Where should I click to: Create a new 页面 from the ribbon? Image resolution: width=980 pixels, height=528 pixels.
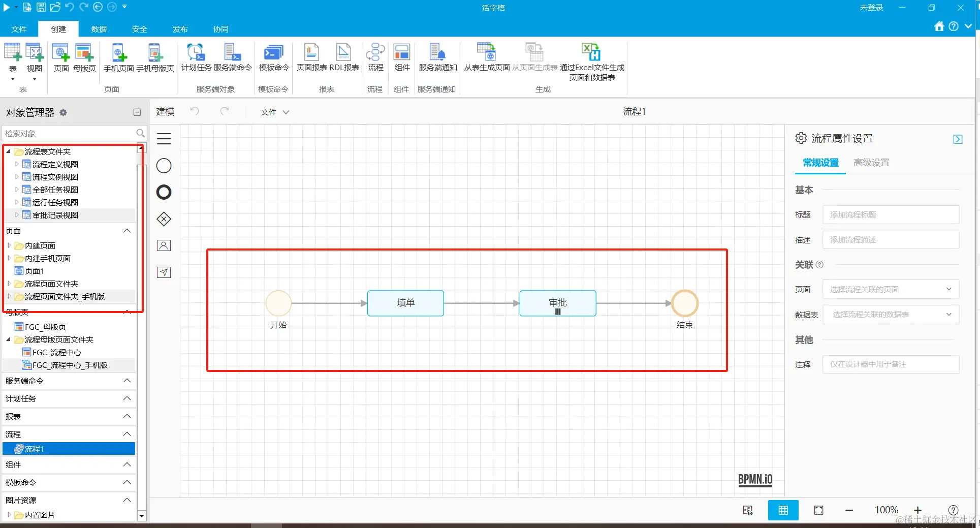coord(61,52)
